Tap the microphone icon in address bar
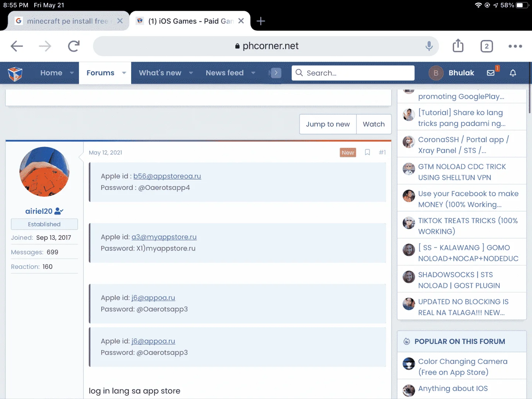The width and height of the screenshot is (532, 399). click(x=429, y=46)
